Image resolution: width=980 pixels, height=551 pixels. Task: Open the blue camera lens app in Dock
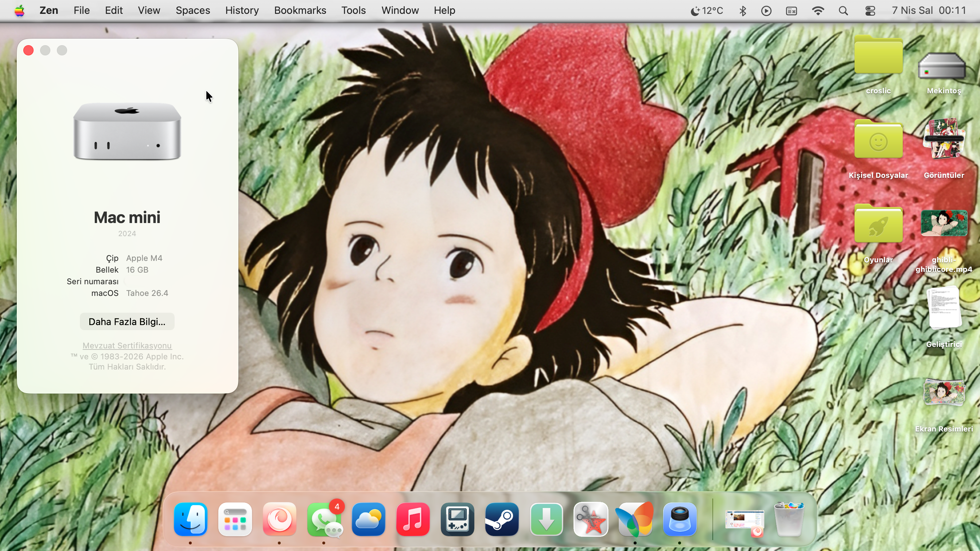680,519
